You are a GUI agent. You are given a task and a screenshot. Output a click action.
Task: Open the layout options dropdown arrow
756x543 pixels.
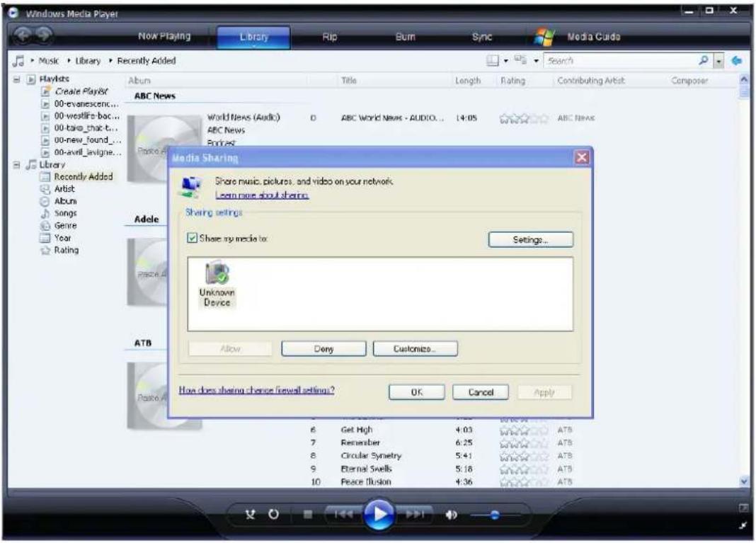pos(505,62)
